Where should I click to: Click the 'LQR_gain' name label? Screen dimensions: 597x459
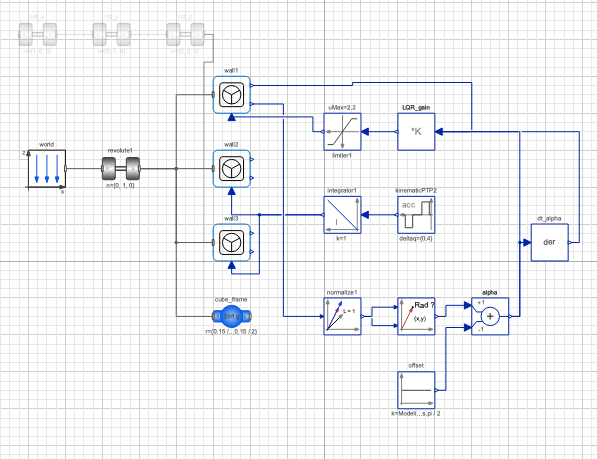pyautogui.click(x=416, y=108)
